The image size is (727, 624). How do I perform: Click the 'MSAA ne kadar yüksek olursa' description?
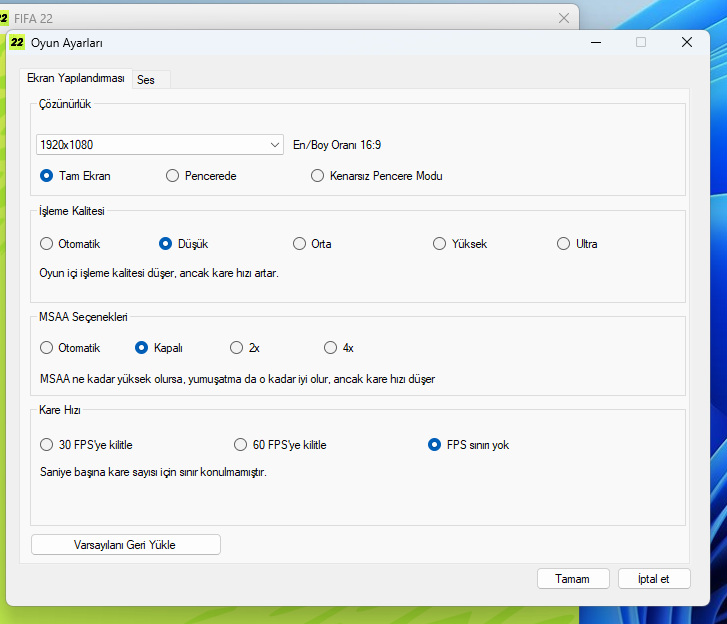tap(237, 379)
